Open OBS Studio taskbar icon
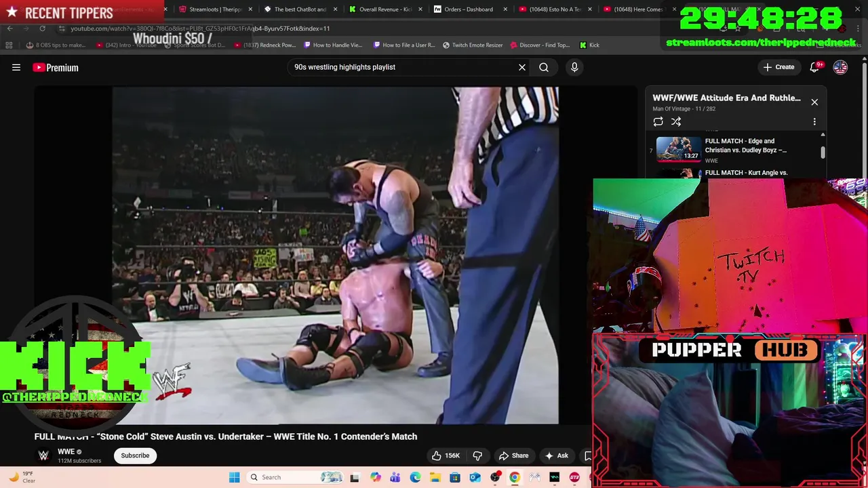This screenshot has height=488, width=868. point(495,477)
